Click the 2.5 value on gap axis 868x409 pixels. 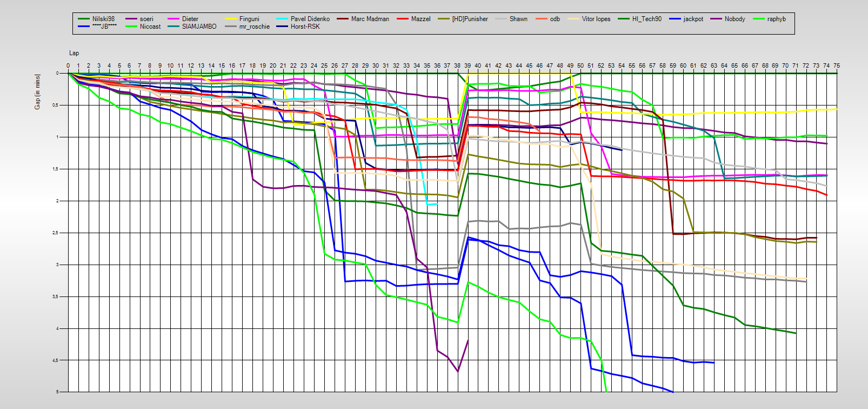(55, 233)
